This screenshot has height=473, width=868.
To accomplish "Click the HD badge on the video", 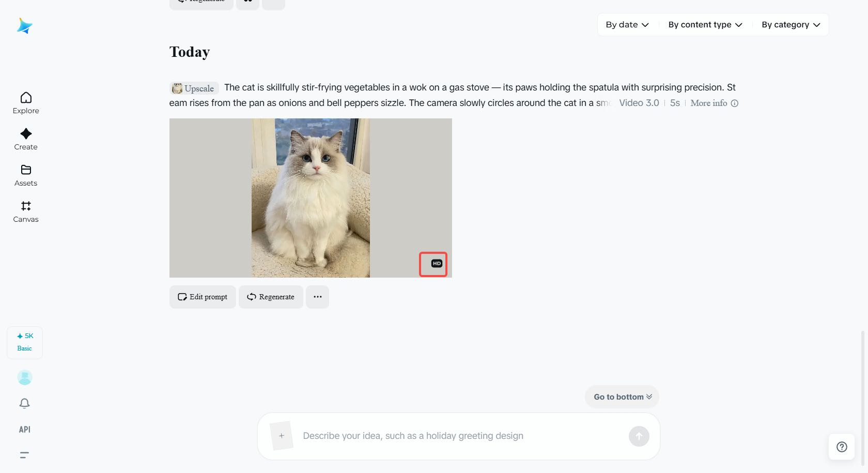I will pos(437,264).
